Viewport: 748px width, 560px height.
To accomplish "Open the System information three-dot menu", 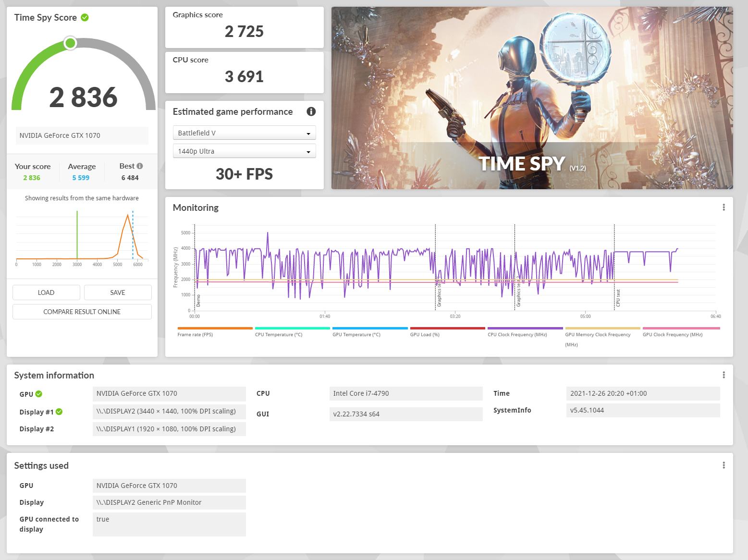I will pos(723,375).
